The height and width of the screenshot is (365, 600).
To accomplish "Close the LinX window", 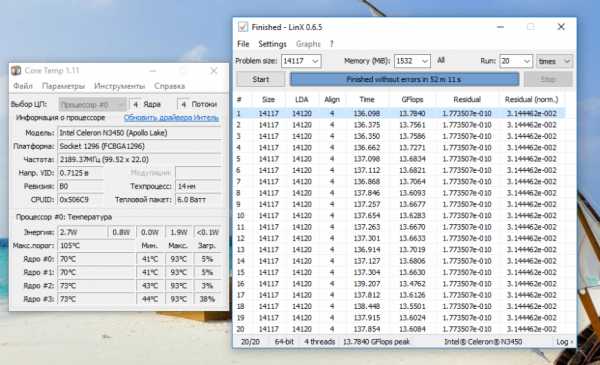I will [561, 27].
